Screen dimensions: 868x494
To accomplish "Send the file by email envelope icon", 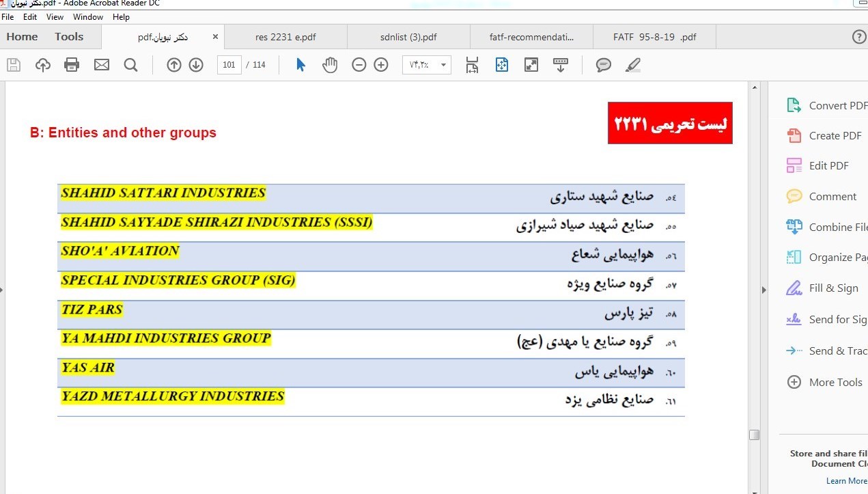I will (102, 65).
